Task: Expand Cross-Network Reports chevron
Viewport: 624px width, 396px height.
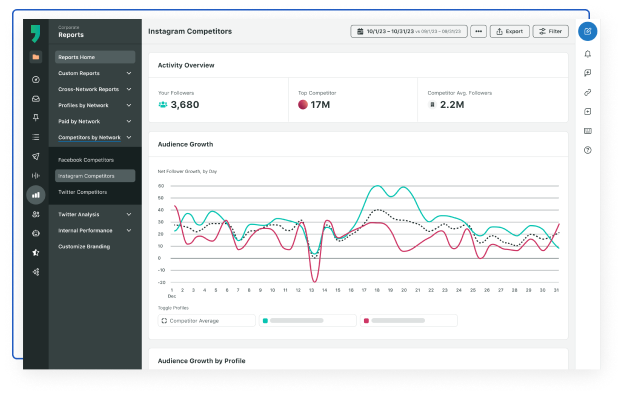Action: click(x=129, y=89)
